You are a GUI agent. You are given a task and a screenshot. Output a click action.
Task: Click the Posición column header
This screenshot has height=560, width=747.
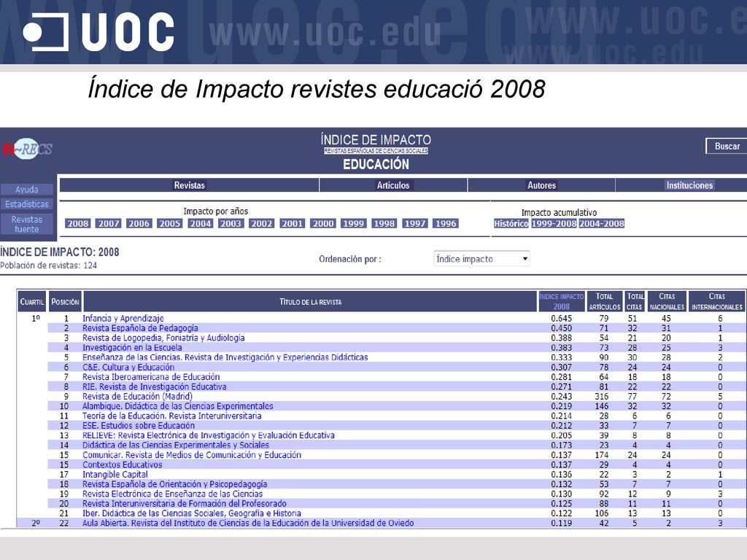pyautogui.click(x=65, y=301)
